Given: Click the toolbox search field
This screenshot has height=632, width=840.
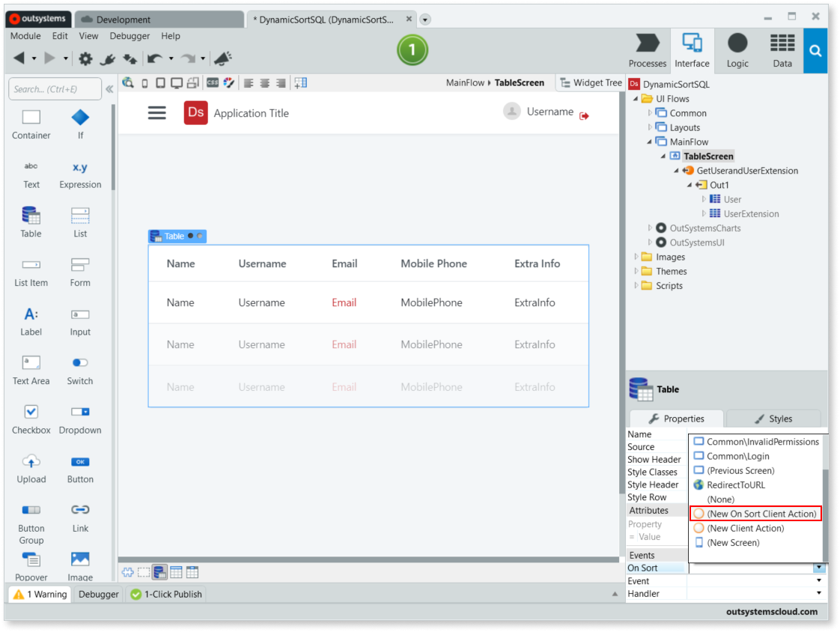Looking at the screenshot, I should 55,89.
